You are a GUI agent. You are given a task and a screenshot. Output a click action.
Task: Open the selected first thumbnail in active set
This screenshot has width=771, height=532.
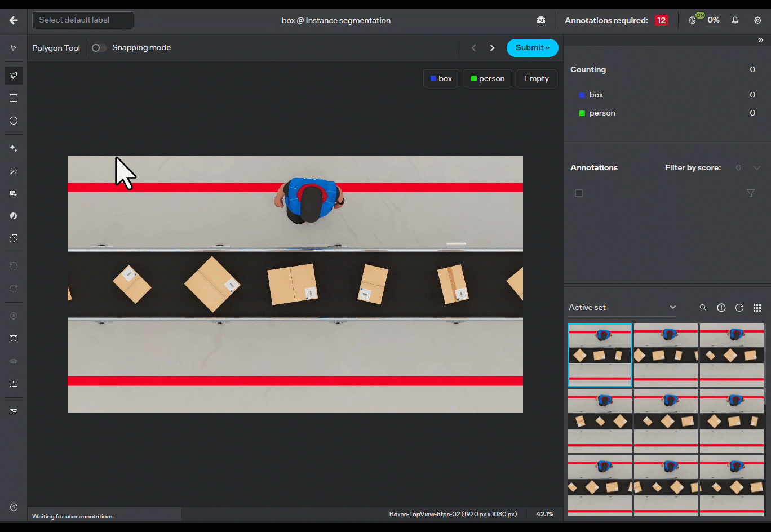pos(600,355)
